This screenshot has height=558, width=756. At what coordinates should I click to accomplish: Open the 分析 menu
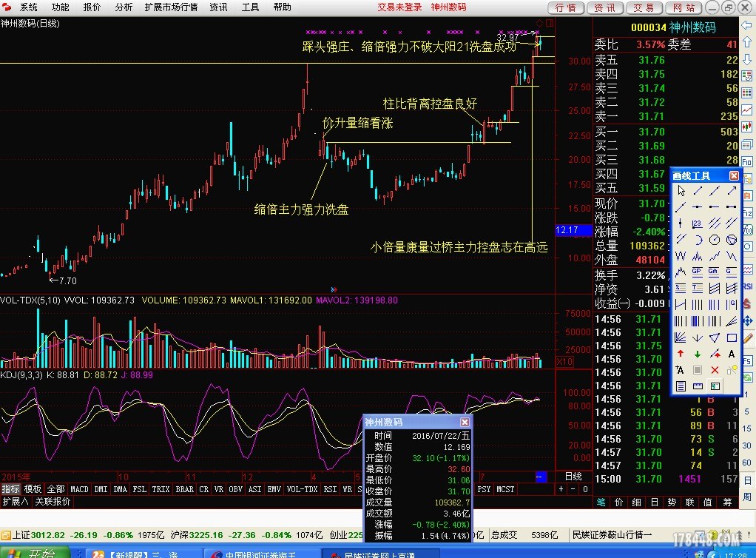coord(124,7)
